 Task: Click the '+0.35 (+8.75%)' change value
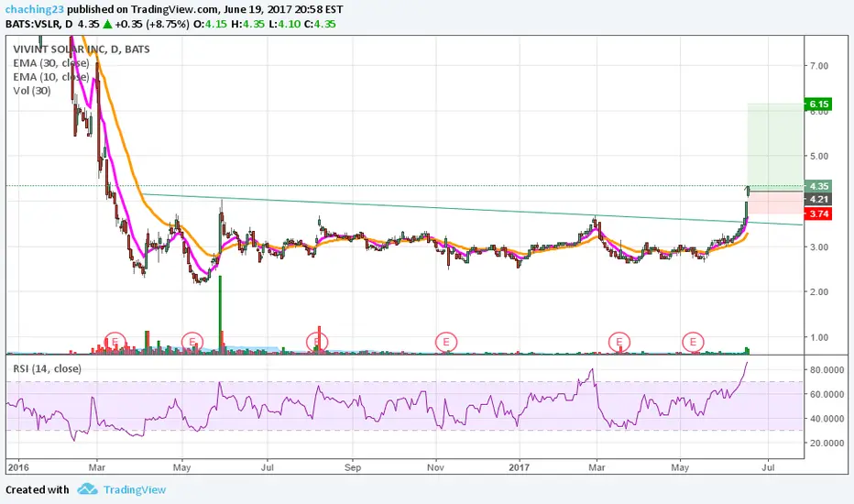pos(152,24)
